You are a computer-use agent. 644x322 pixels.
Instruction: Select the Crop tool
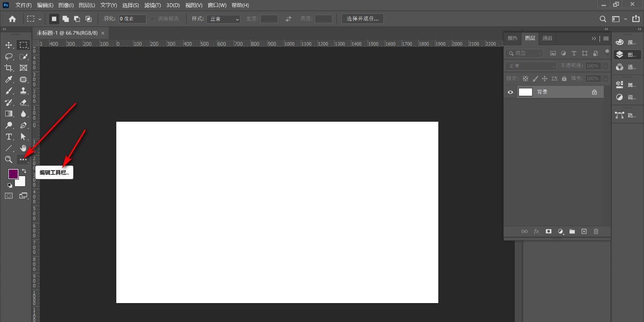click(8, 68)
